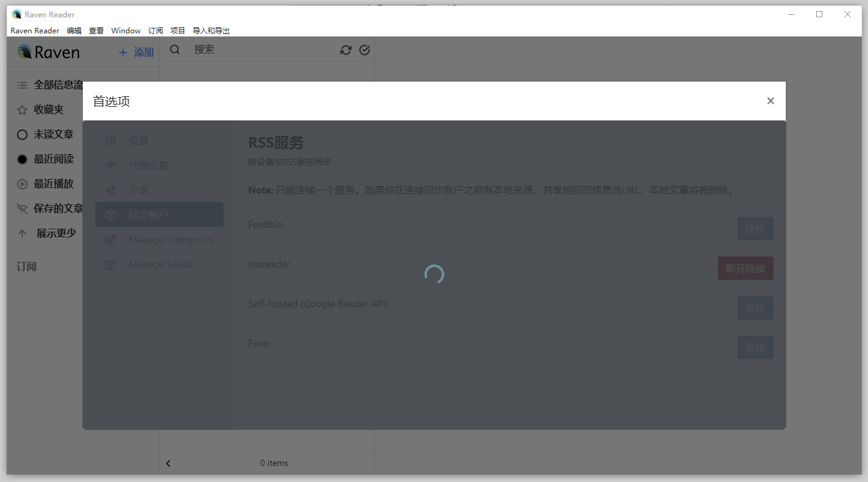The height and width of the screenshot is (482, 868).
Task: Open the 设置 section in preferences
Action: (138, 140)
